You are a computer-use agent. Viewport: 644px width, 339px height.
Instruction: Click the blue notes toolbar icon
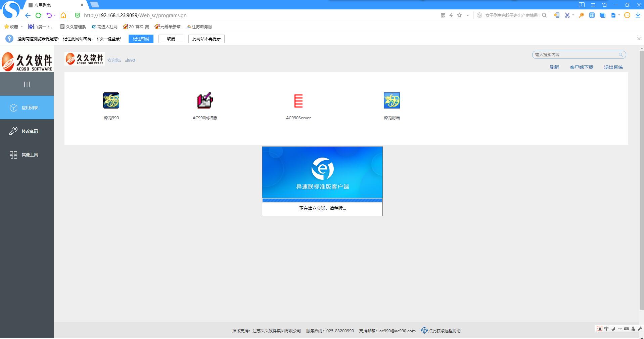coord(603,15)
